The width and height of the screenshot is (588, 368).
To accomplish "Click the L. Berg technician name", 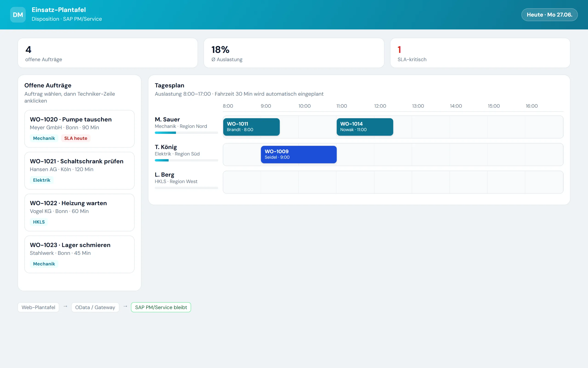I will [x=164, y=175].
